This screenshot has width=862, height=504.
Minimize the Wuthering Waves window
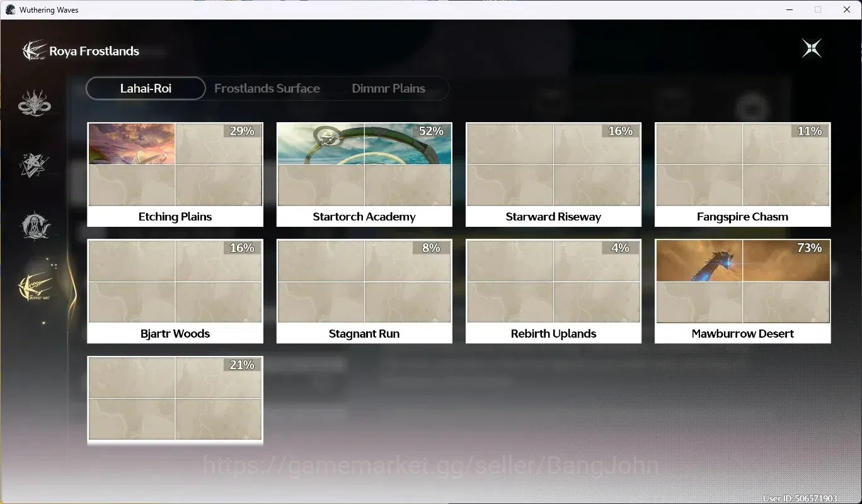[790, 9]
